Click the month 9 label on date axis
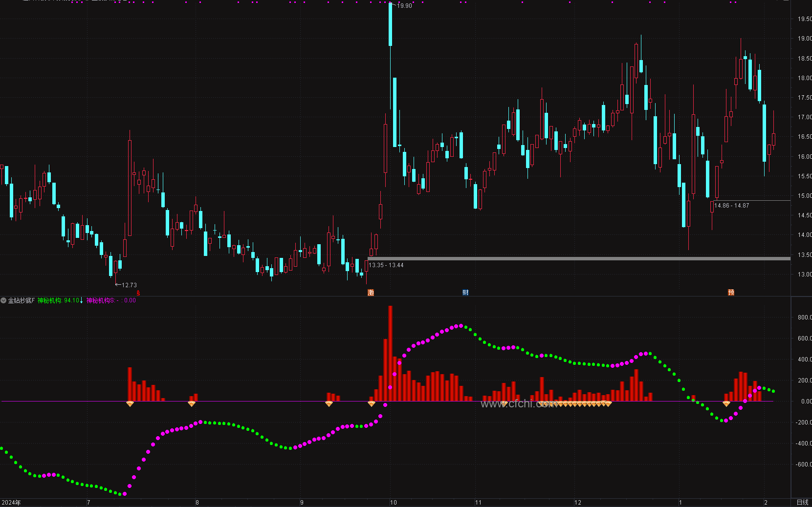The width and height of the screenshot is (812, 507). pyautogui.click(x=302, y=503)
